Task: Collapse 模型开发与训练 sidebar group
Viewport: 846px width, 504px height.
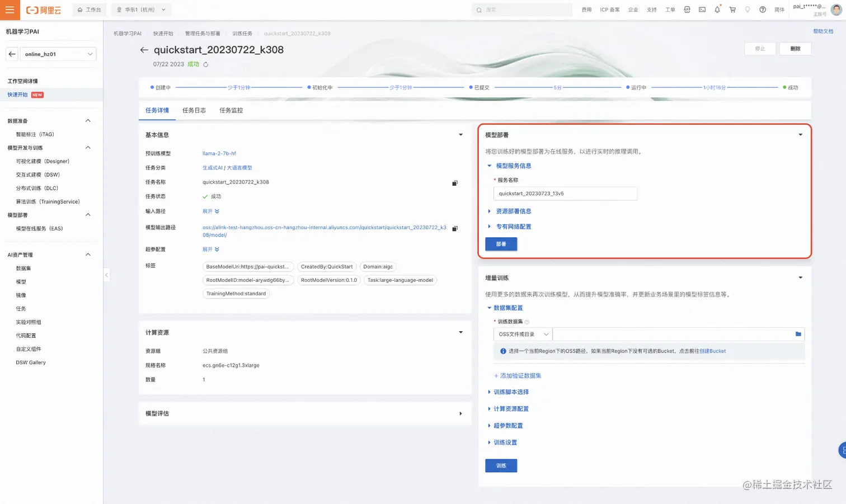Action: coord(88,148)
